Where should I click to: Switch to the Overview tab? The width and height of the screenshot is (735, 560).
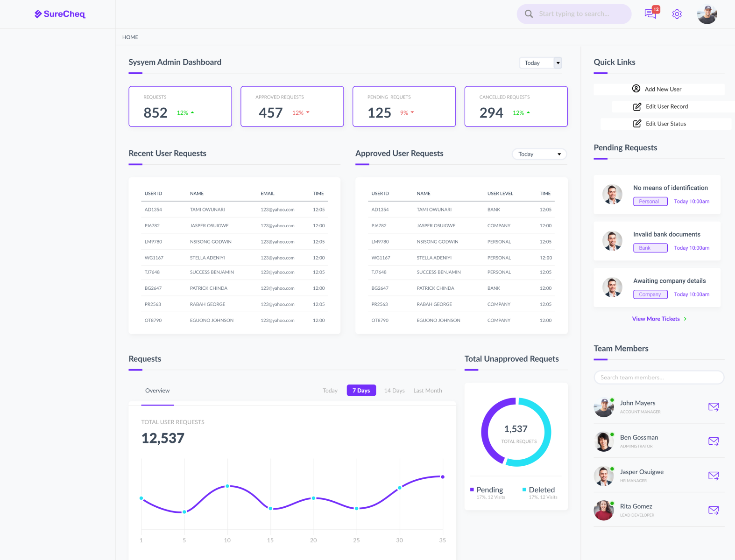[157, 391]
